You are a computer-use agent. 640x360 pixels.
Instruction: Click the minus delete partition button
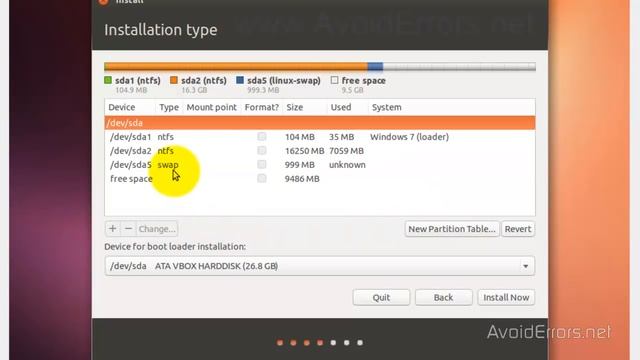[x=128, y=229]
